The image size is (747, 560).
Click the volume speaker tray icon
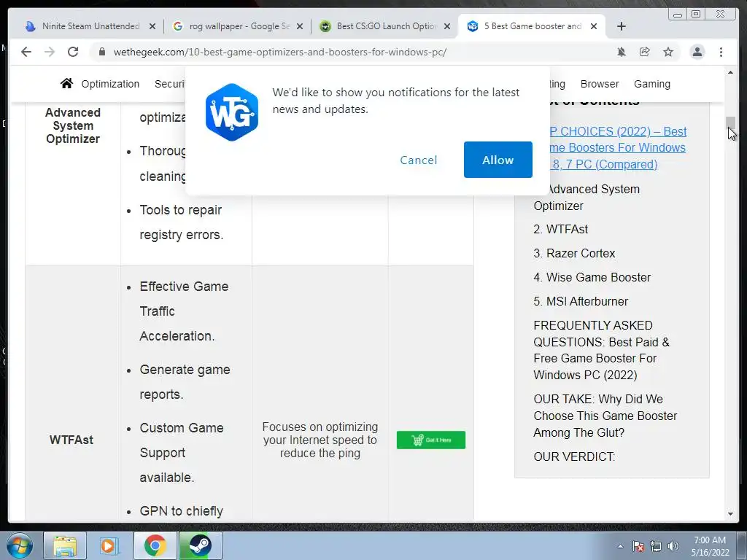[673, 546]
